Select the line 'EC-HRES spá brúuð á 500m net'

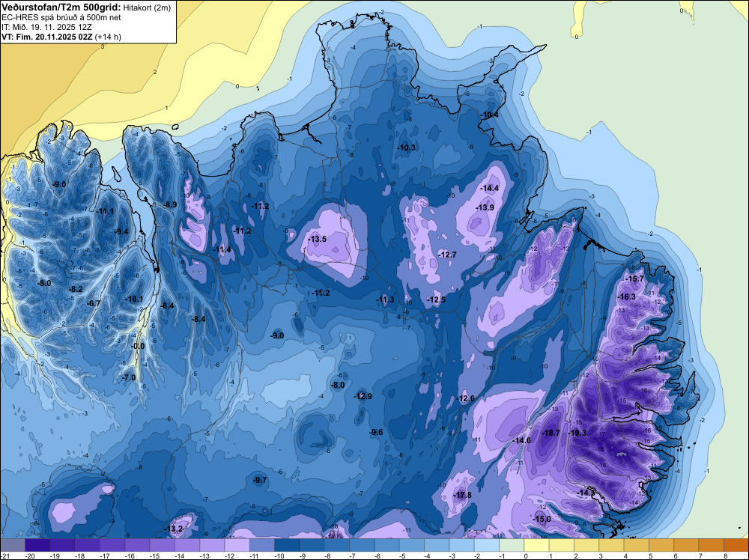(61, 17)
